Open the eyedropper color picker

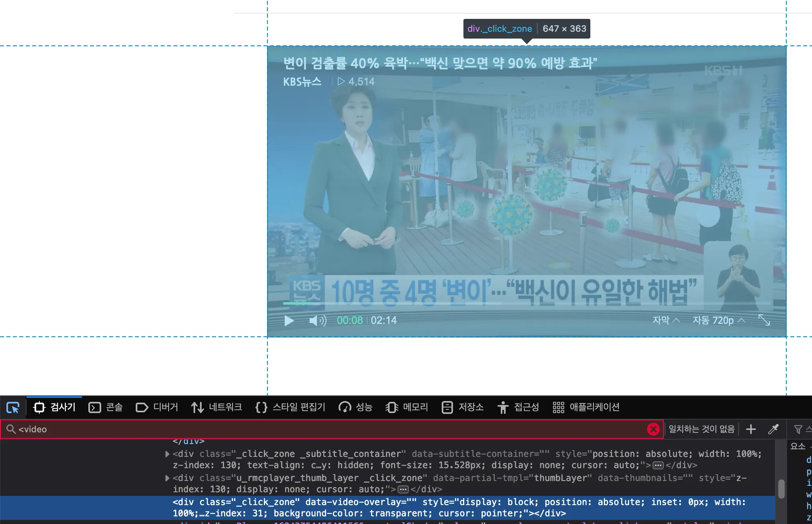pos(773,429)
